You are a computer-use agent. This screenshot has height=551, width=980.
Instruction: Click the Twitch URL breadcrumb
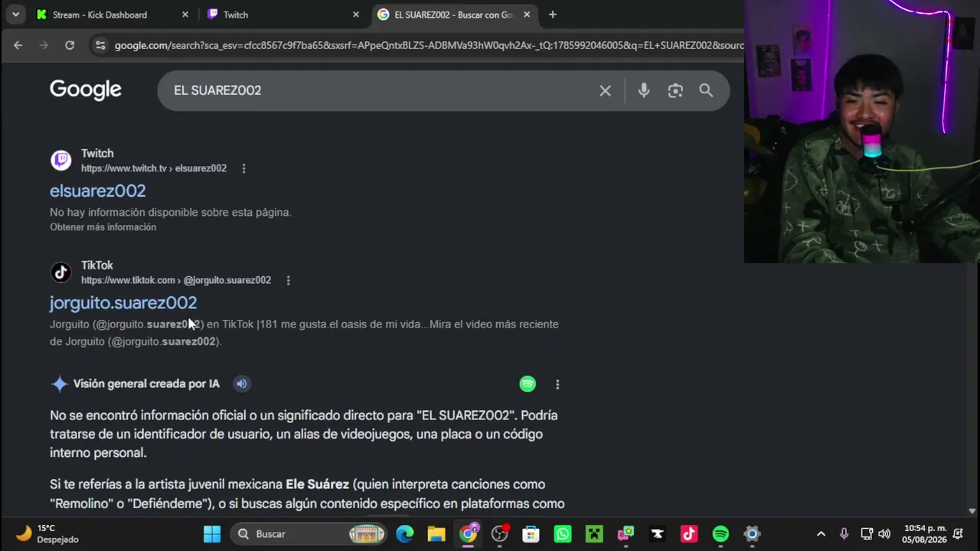[x=154, y=168]
